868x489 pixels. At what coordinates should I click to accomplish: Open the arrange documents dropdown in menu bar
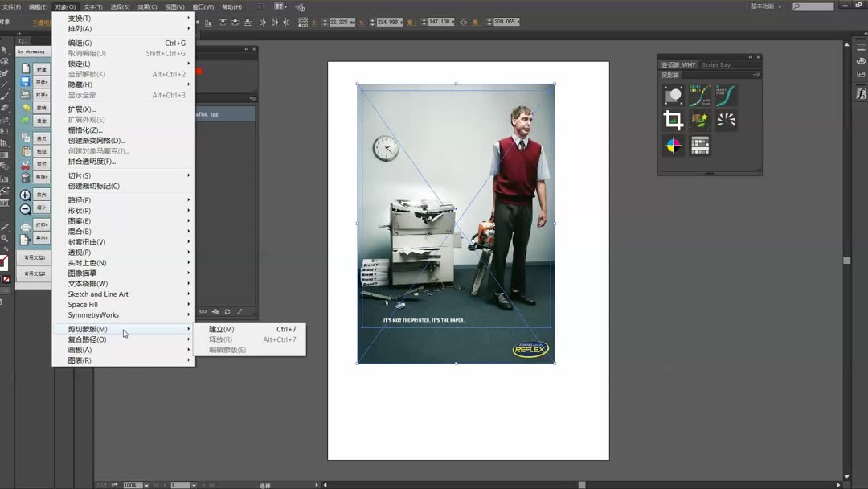point(282,6)
